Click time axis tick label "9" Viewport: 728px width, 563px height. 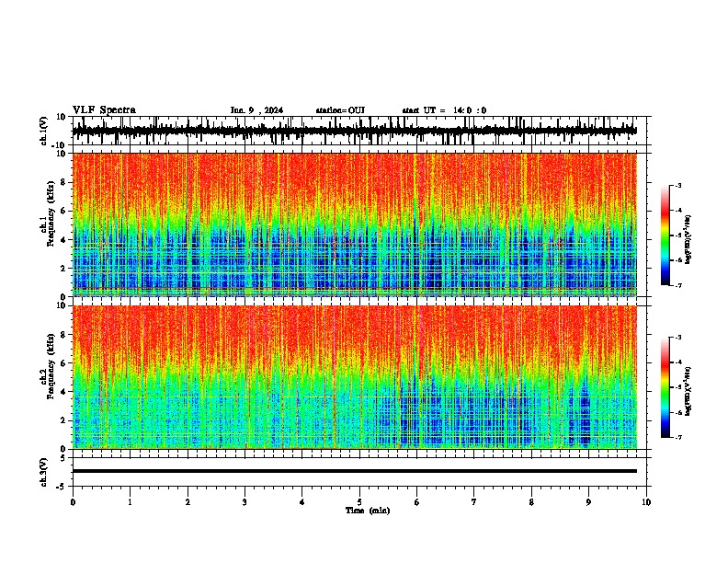588,502
